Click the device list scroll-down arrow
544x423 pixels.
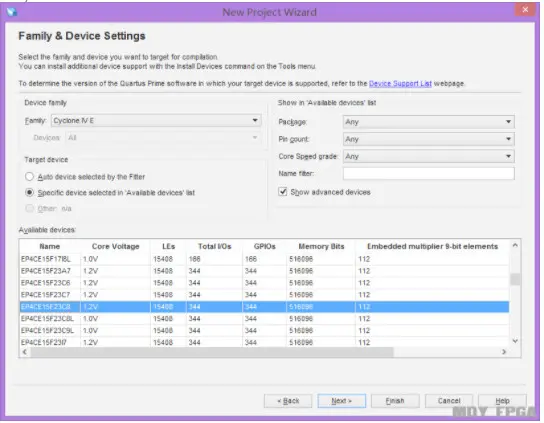pos(515,341)
